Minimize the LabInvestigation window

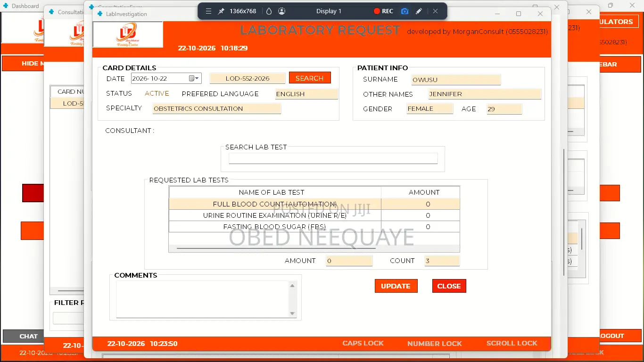point(497,14)
